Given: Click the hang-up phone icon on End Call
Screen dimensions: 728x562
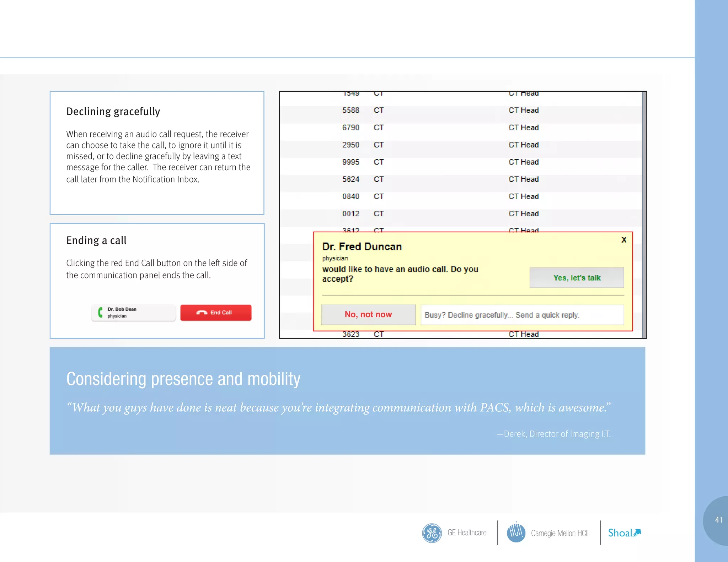Looking at the screenshot, I should click(x=202, y=313).
